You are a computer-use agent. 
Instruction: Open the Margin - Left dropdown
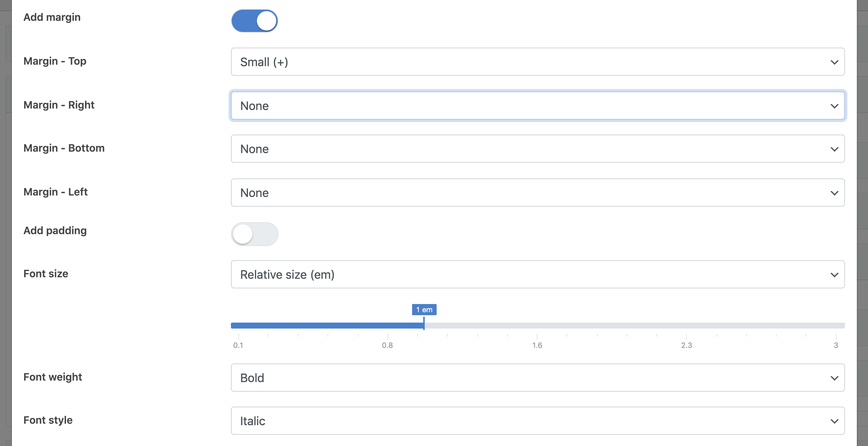(x=537, y=193)
